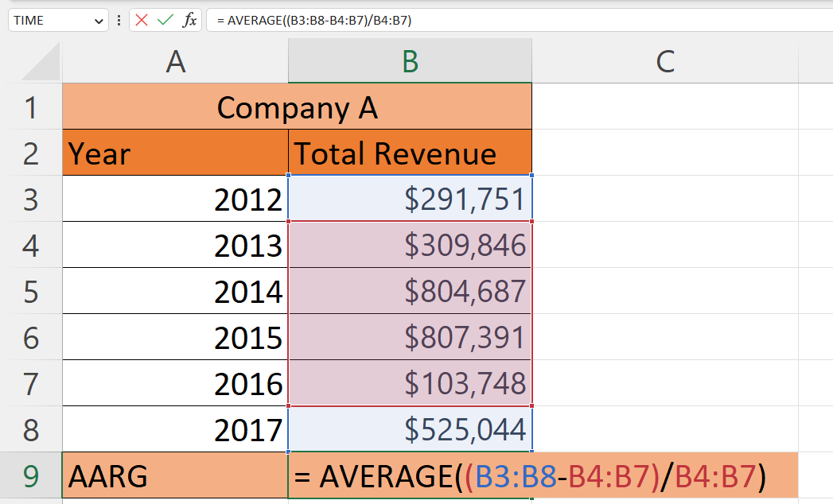
Task: Select the year 2012 cell
Action: tap(175, 199)
